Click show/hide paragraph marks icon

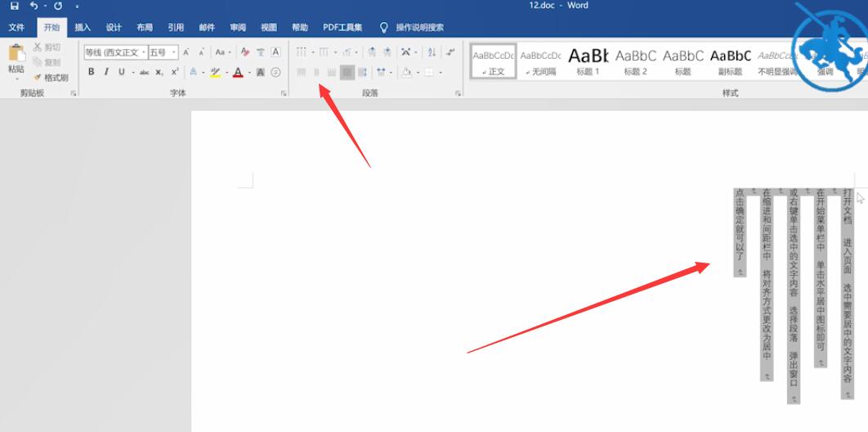(x=450, y=52)
